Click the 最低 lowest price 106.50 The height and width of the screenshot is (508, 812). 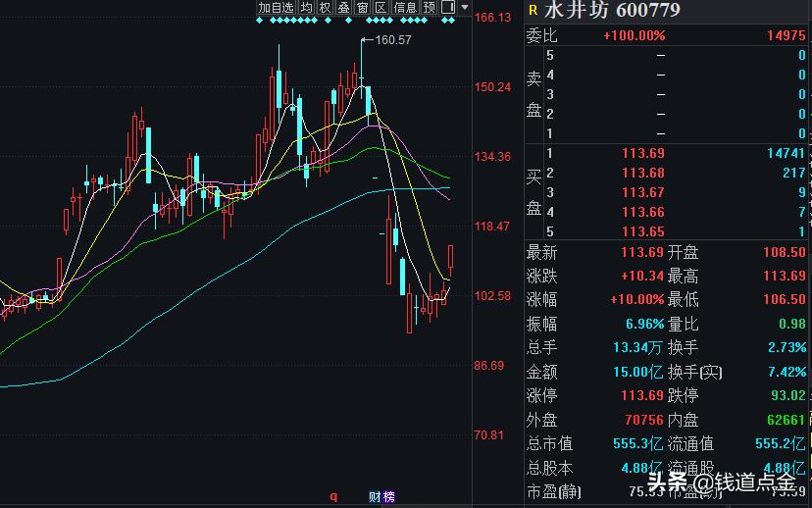click(x=784, y=299)
